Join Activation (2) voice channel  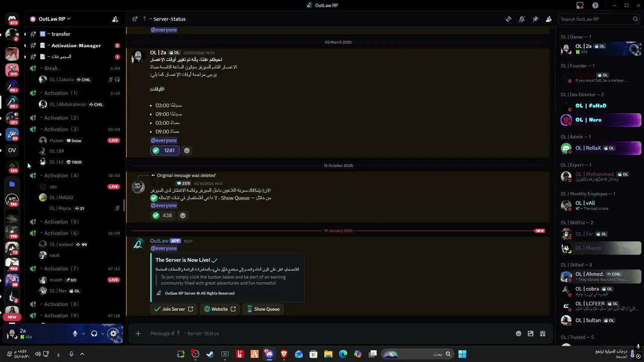pos(73,118)
